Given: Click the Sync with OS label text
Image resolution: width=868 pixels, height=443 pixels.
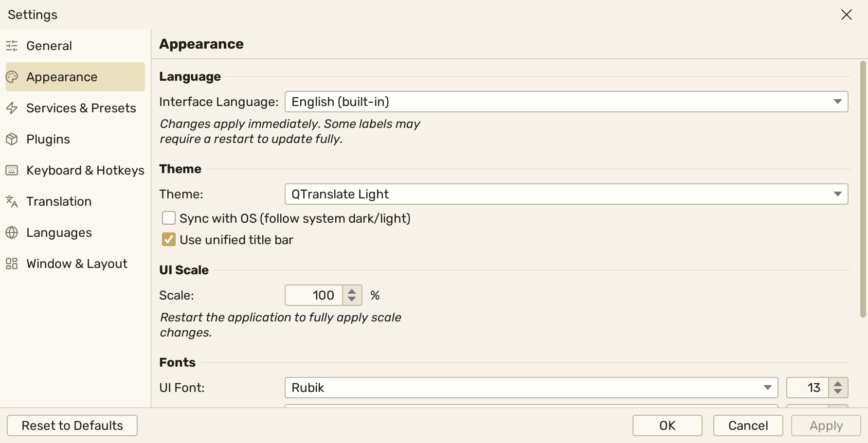Looking at the screenshot, I should pos(295,218).
